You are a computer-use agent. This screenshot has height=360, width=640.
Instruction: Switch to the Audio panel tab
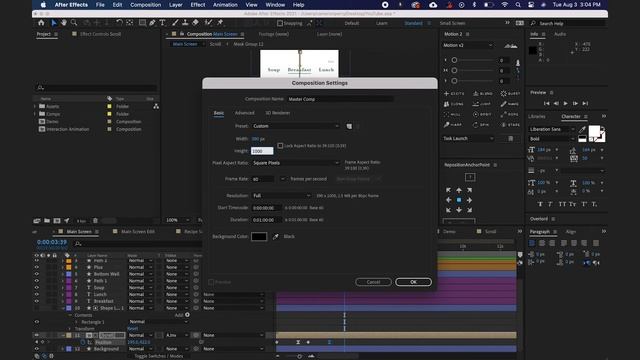coord(560,34)
